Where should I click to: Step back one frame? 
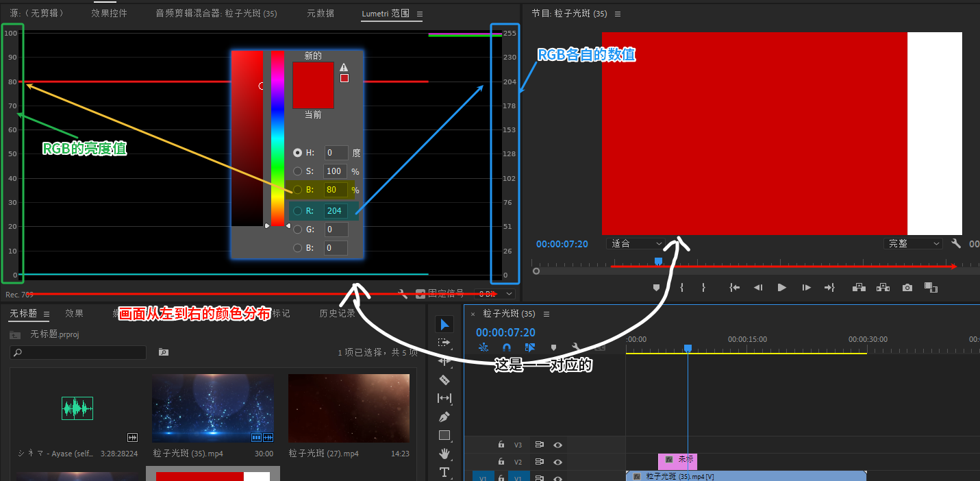tap(758, 288)
